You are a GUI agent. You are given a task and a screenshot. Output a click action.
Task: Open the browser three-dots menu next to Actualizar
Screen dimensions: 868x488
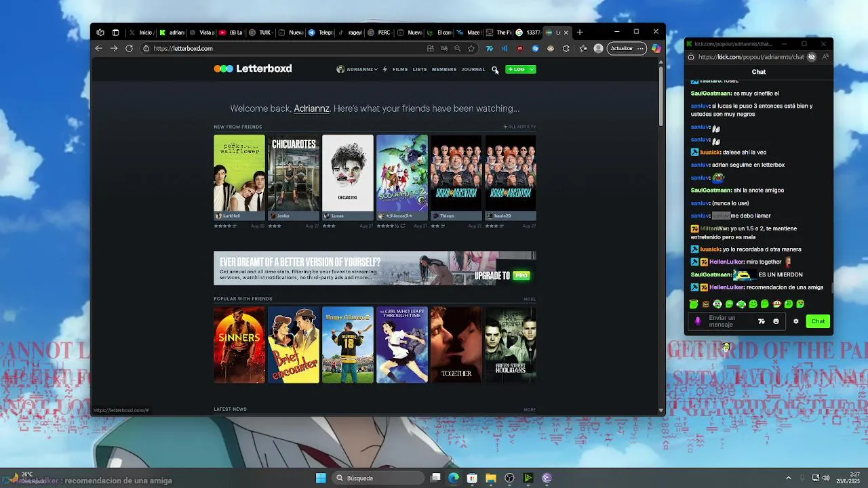[x=640, y=48]
